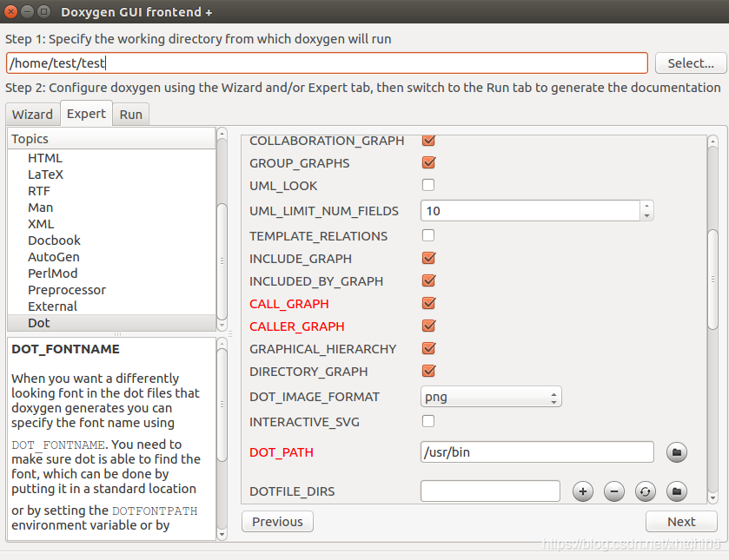Enable the UML_LOOK checkbox

[x=428, y=185]
